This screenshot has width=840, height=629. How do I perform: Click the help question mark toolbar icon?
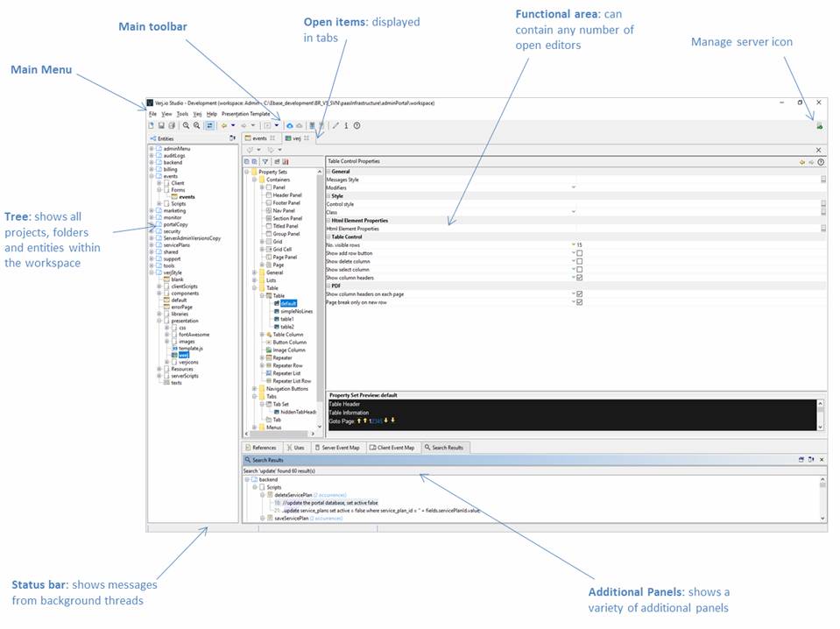(x=356, y=126)
